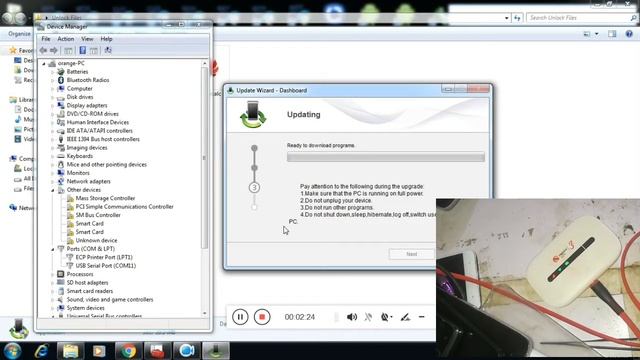The width and height of the screenshot is (640, 360).
Task: Open Google Chrome from taskbar
Action: tap(129, 351)
